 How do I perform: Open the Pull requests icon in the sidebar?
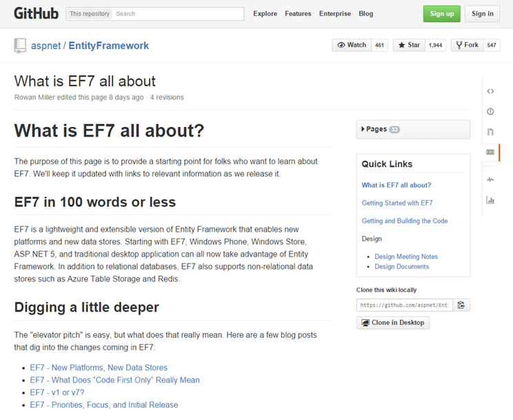(490, 132)
